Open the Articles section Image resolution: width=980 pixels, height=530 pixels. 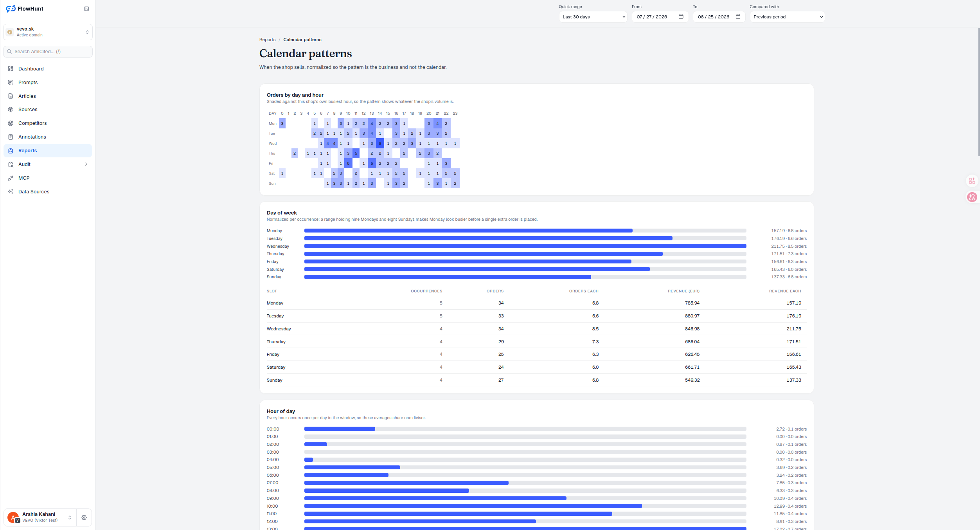coord(48,96)
